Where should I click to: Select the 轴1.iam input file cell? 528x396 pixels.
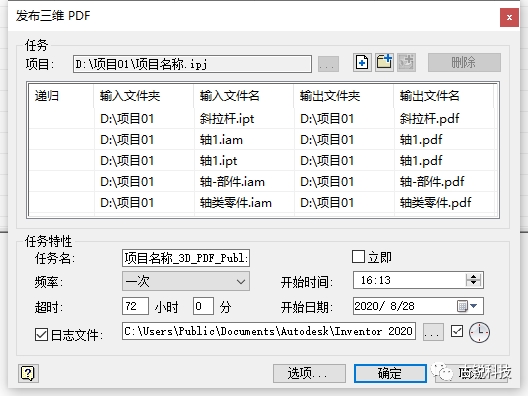[x=244, y=139]
